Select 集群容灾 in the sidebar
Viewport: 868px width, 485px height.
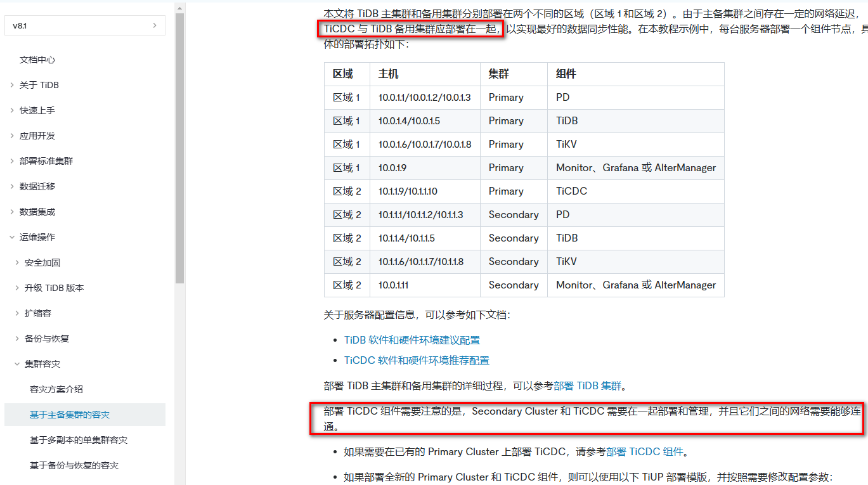tap(42, 364)
